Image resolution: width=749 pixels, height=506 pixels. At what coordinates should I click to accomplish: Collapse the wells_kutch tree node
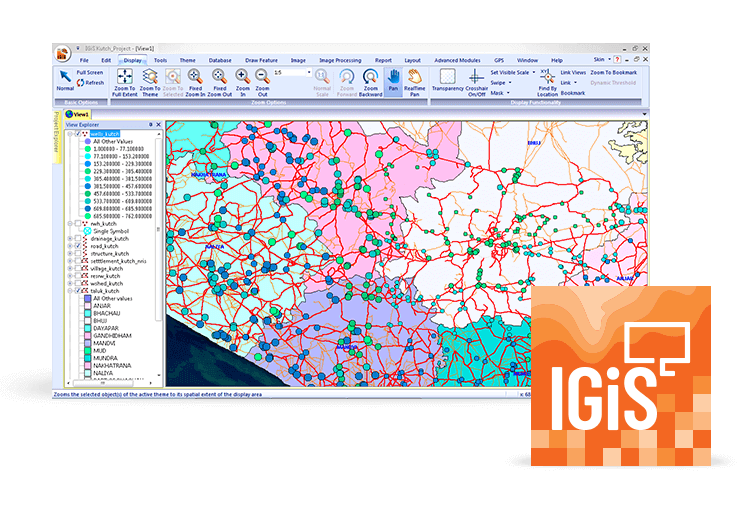click(x=70, y=134)
